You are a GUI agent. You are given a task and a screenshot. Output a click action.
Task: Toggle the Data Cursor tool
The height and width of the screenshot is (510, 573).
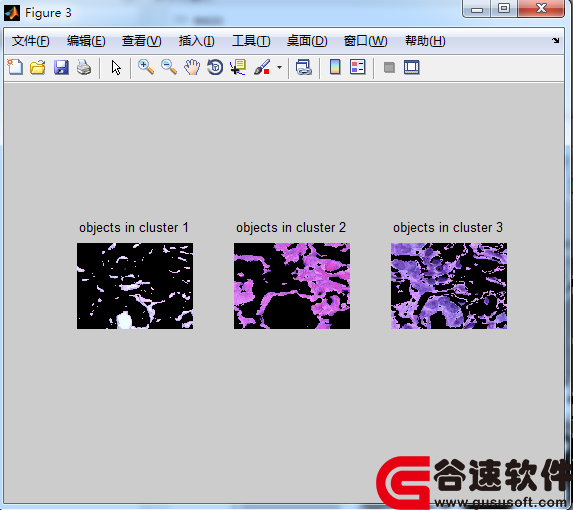[x=238, y=68]
